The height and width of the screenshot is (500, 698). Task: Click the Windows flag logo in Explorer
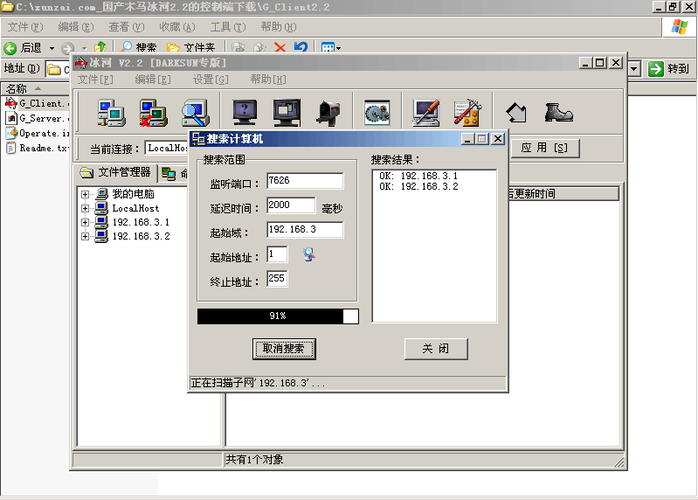679,27
